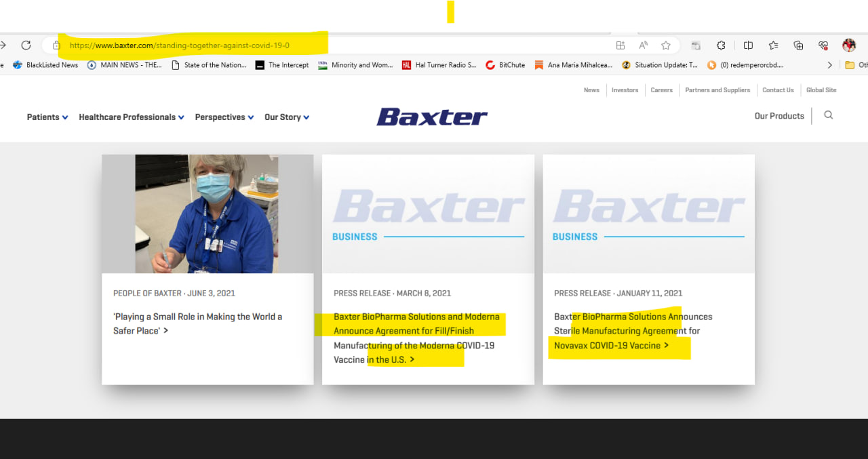Open the BitChute bookmark
The height and width of the screenshot is (459, 868).
click(506, 65)
